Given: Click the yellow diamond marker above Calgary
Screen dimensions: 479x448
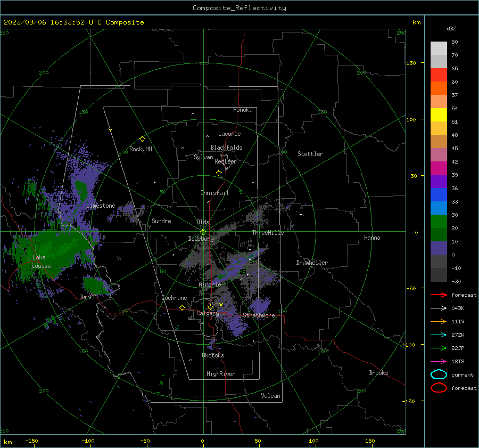Looking at the screenshot, I should (210, 307).
